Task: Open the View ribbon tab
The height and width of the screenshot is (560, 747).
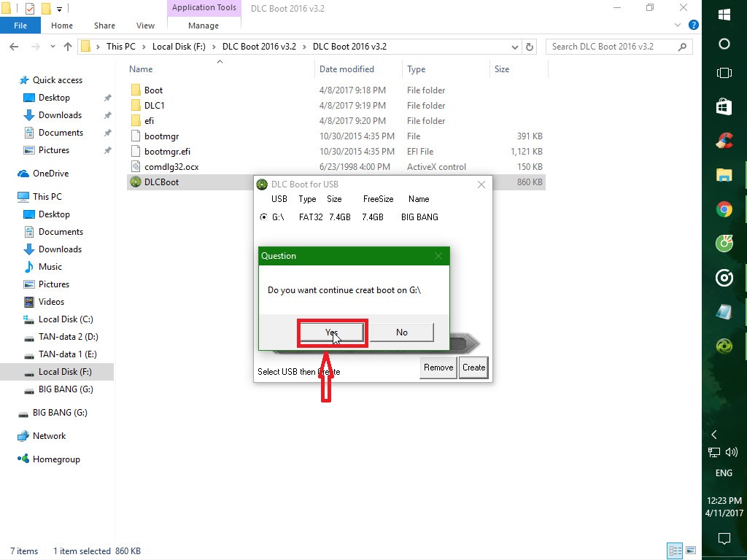Action: (145, 26)
